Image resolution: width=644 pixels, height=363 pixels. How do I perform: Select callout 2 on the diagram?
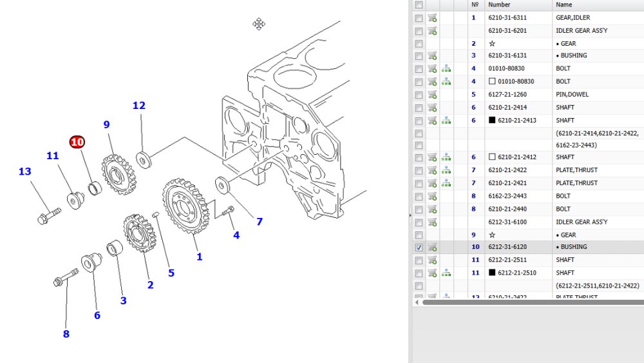[150, 285]
